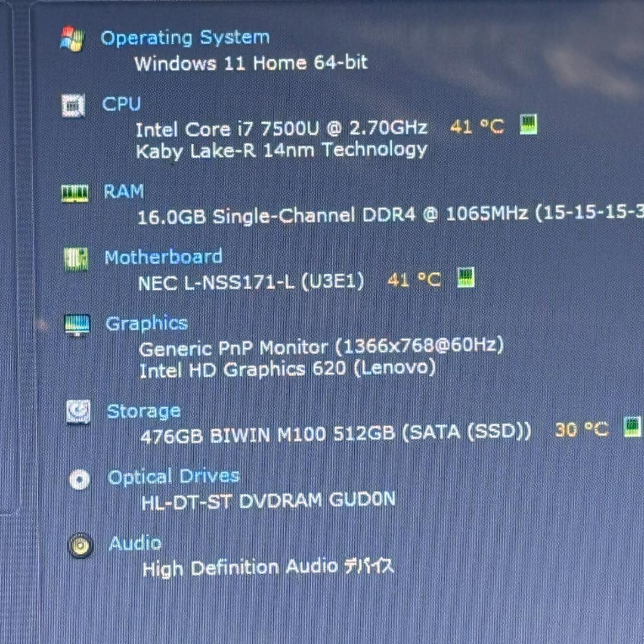This screenshot has width=644, height=644.
Task: Open the Motherboard section heading
Action: pyautogui.click(x=163, y=258)
